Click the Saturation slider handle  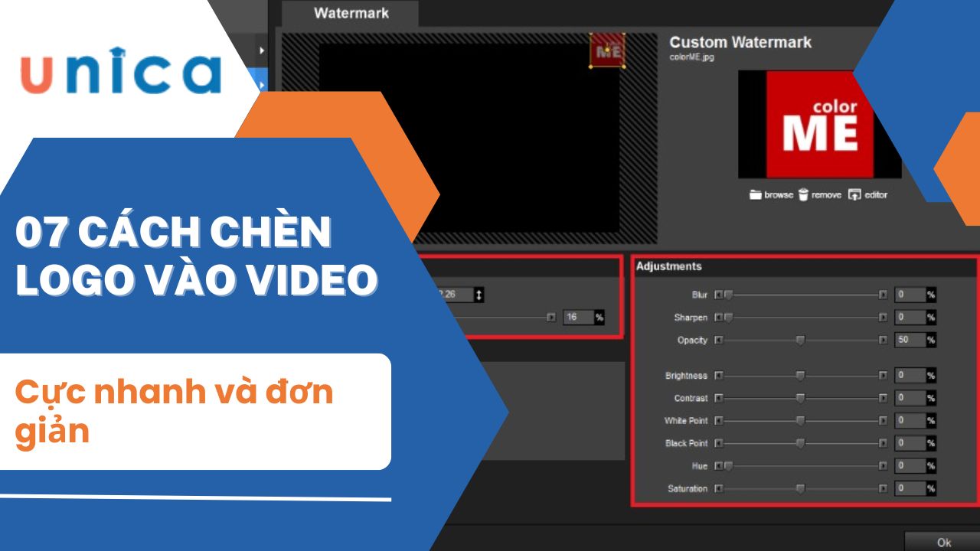[x=801, y=488]
